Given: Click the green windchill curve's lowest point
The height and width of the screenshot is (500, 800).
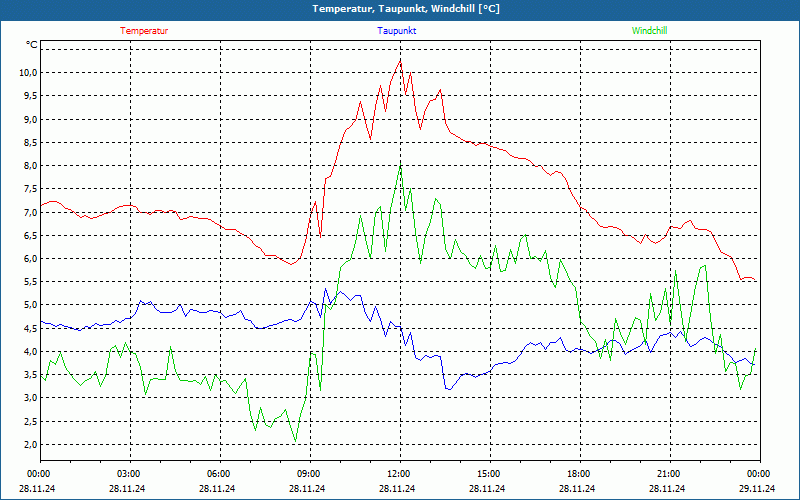Looking at the screenshot, I should 295,440.
